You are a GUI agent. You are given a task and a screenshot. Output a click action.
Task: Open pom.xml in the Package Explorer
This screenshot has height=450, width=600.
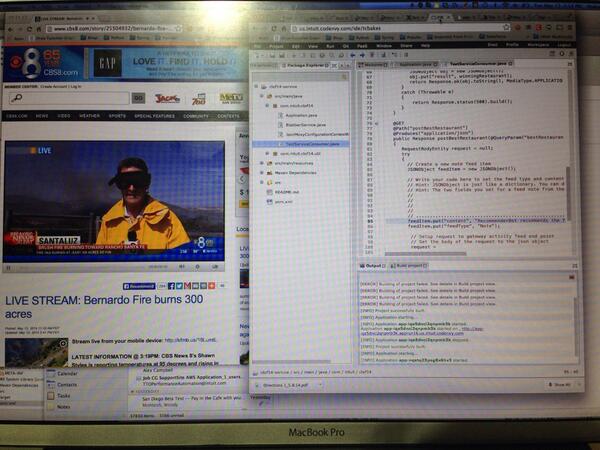[x=280, y=202]
